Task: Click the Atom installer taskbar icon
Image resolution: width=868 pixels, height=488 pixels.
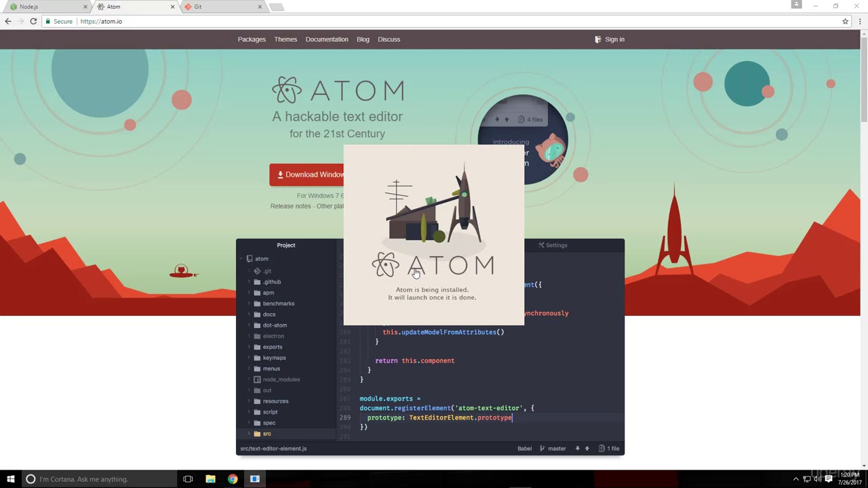Action: point(255,479)
